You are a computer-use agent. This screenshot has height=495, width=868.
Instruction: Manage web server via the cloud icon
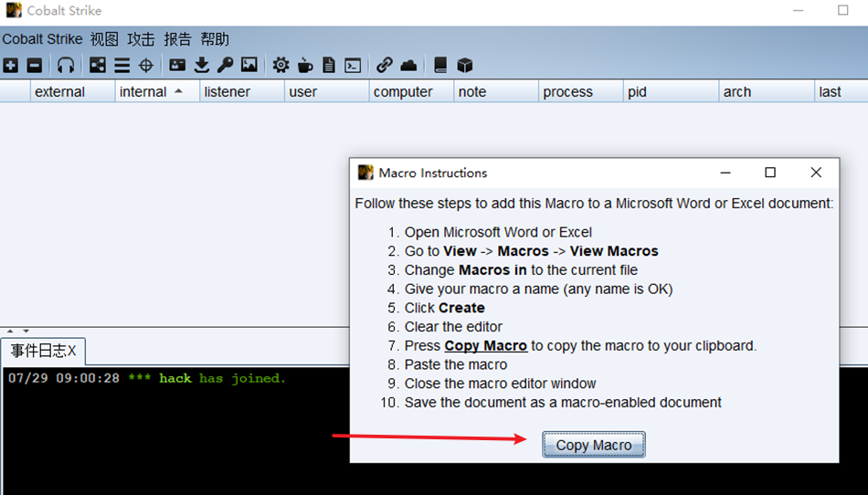pyautogui.click(x=408, y=65)
